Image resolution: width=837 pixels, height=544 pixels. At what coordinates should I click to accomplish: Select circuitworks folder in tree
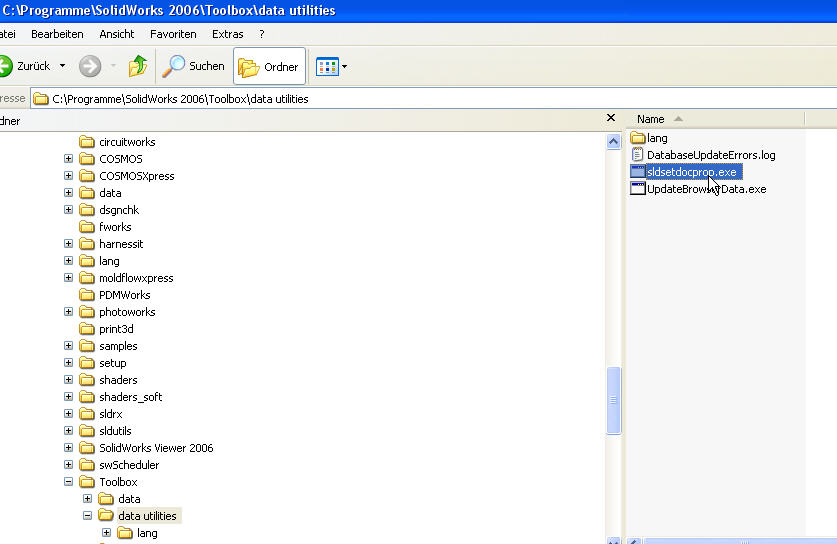(127, 142)
